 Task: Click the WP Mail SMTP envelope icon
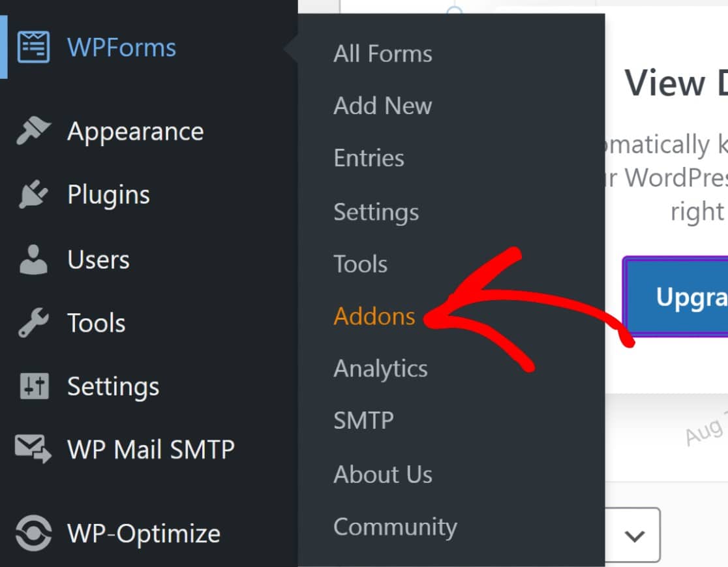pos(33,450)
